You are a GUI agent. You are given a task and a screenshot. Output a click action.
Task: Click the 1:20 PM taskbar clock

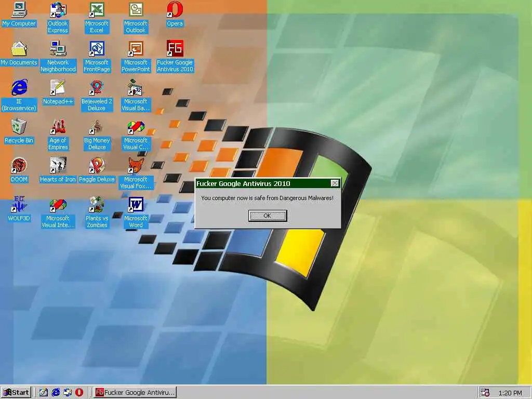(510, 393)
